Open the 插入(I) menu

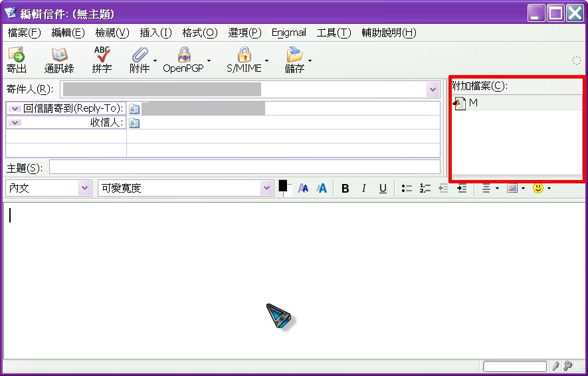pos(155,33)
